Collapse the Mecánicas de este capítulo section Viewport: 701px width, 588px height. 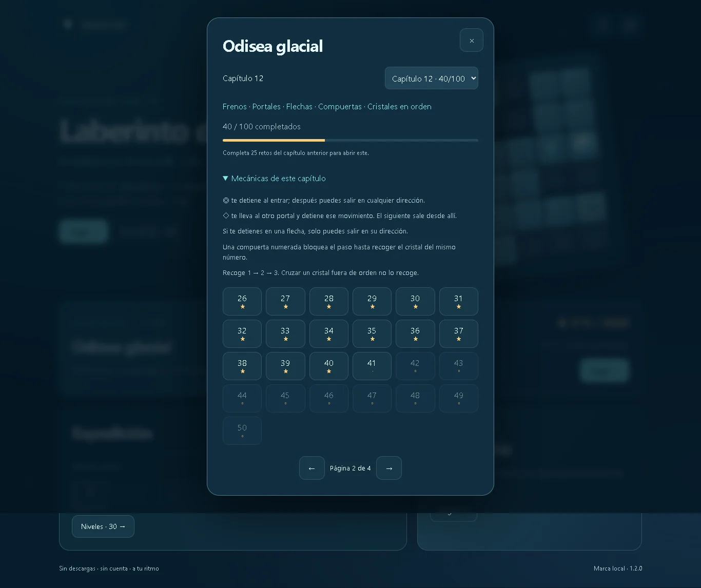coord(275,179)
